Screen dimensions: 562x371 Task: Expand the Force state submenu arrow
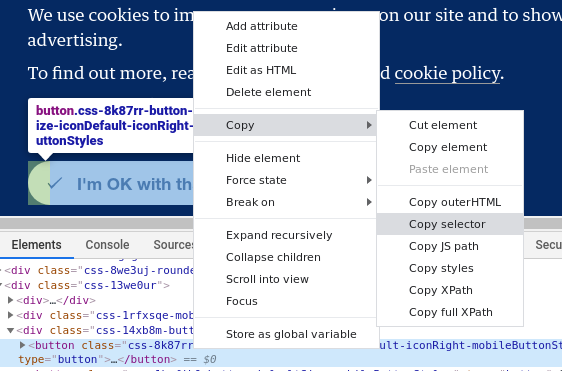pos(369,180)
